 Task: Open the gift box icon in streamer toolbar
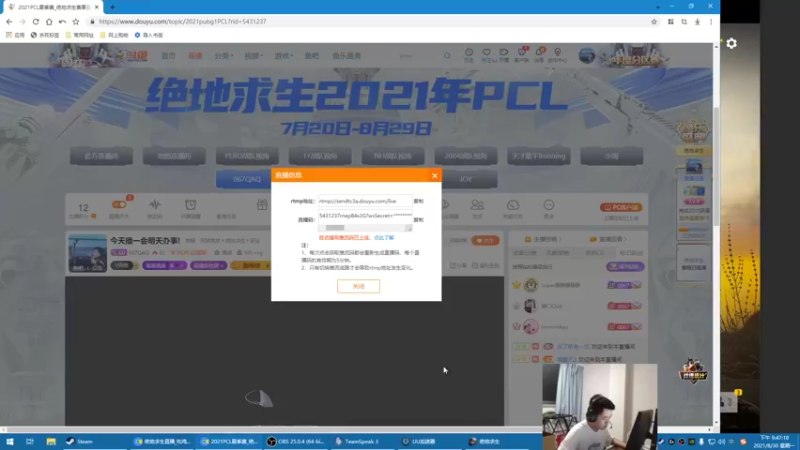262,205
